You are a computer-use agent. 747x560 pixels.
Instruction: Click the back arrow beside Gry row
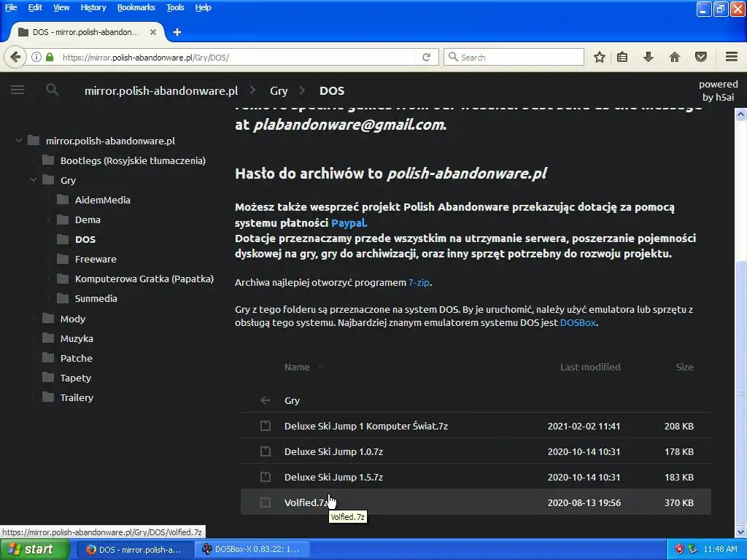pyautogui.click(x=266, y=400)
